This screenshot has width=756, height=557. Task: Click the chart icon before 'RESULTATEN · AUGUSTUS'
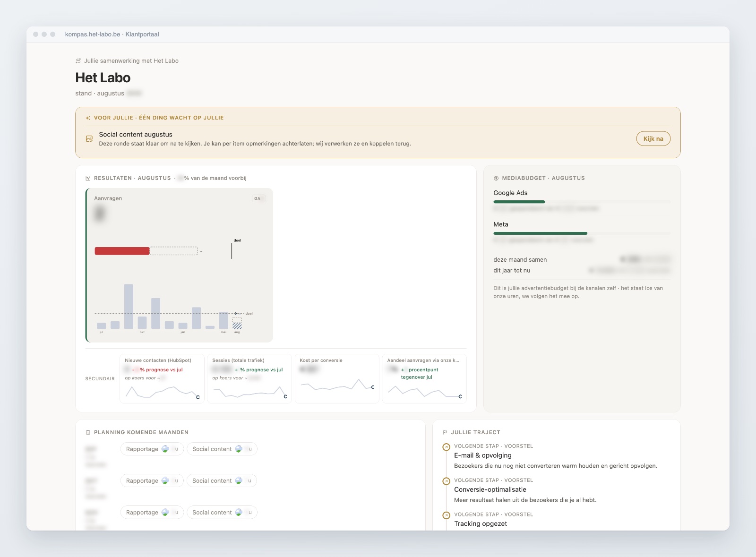[88, 179]
